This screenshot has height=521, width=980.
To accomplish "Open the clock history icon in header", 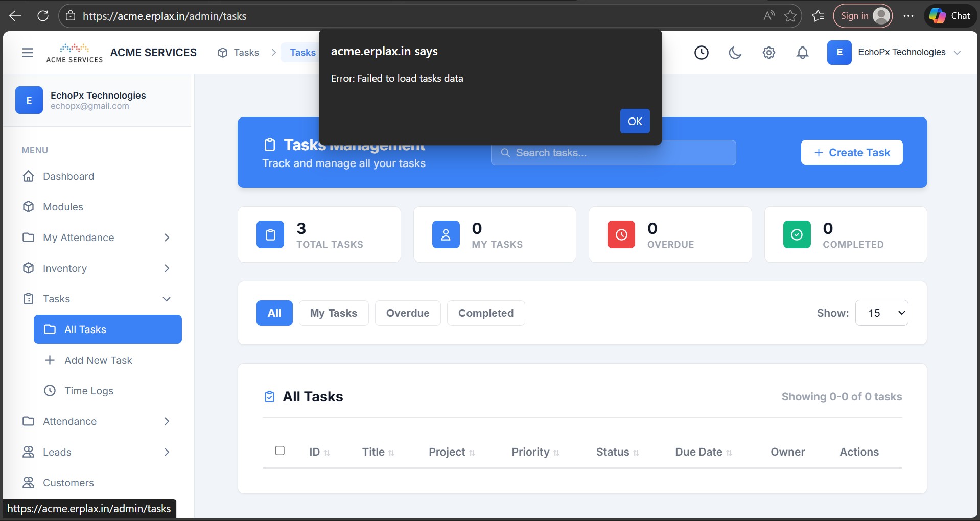I will (701, 53).
